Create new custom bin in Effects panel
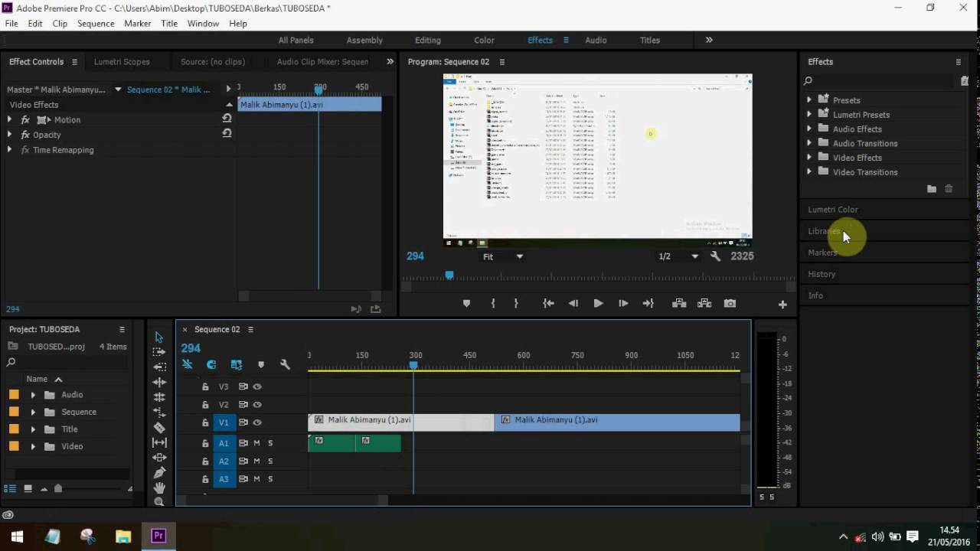This screenshot has width=980, height=551. click(932, 189)
